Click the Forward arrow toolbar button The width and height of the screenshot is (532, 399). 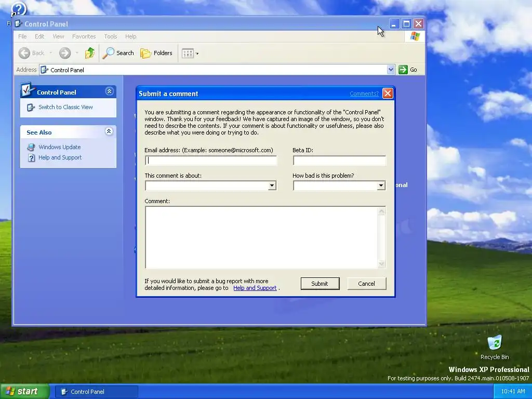65,53
